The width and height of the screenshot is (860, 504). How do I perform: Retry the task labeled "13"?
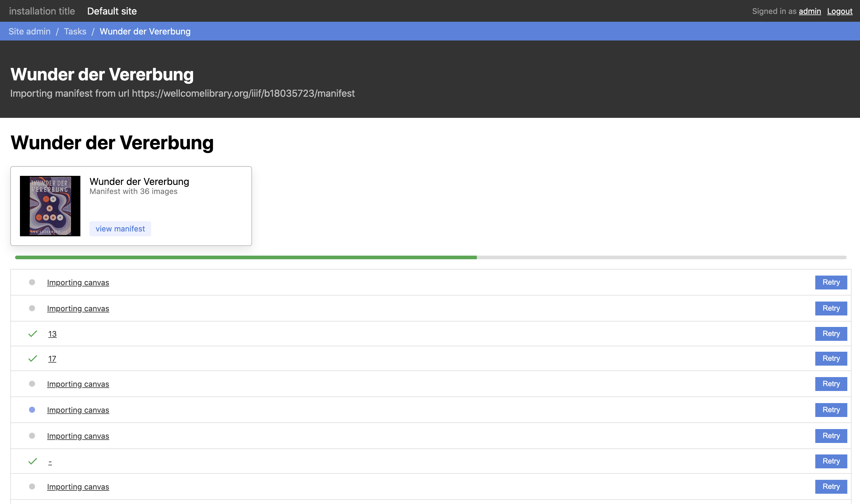point(831,334)
